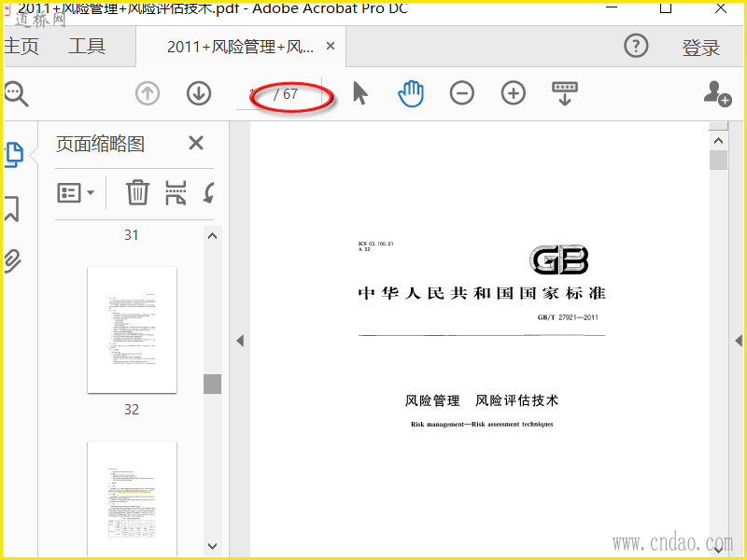The width and height of the screenshot is (747, 560).
Task: Open the insert pages tool icon
Action: 176,192
